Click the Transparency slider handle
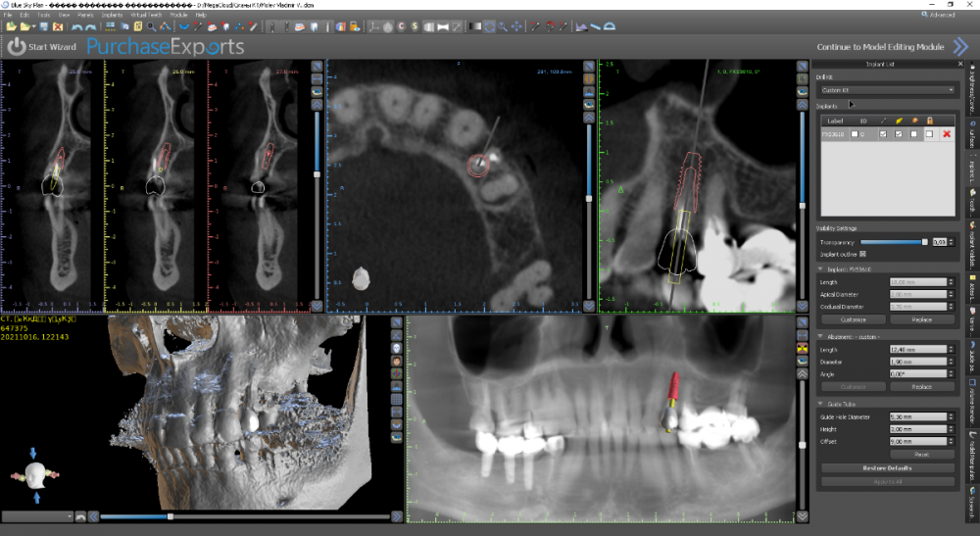The width and height of the screenshot is (980, 536). 923,241
